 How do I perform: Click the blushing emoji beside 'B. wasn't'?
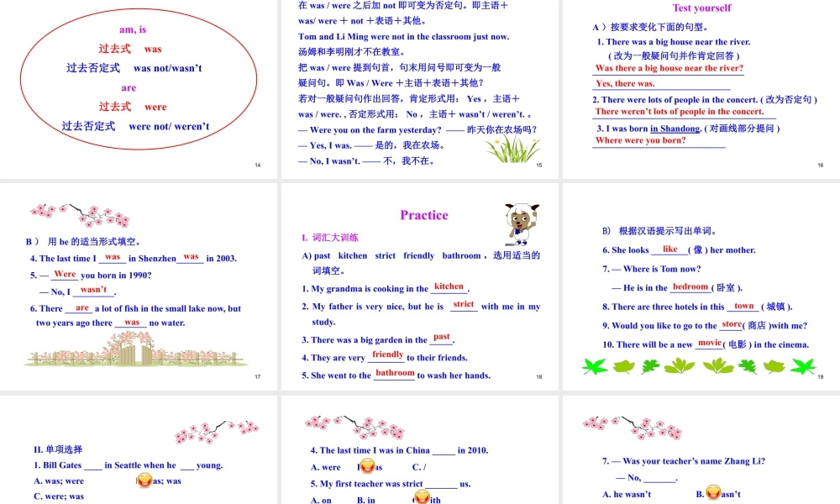click(x=712, y=494)
